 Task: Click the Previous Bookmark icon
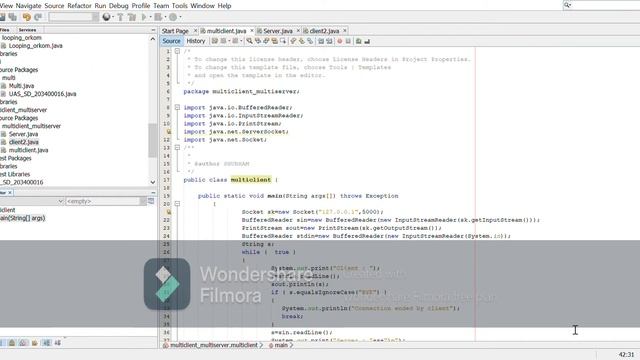(293, 41)
